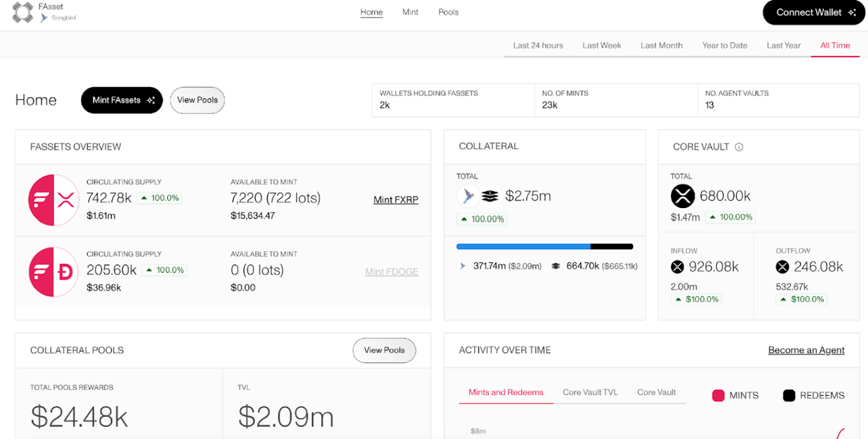
Task: Click the FXRP token icon
Action: point(54,200)
